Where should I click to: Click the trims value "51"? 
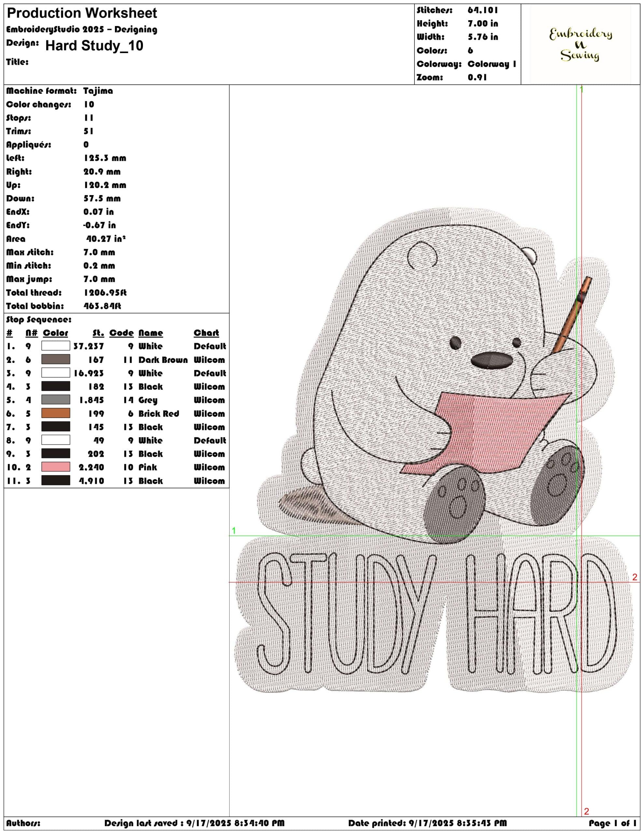(89, 131)
